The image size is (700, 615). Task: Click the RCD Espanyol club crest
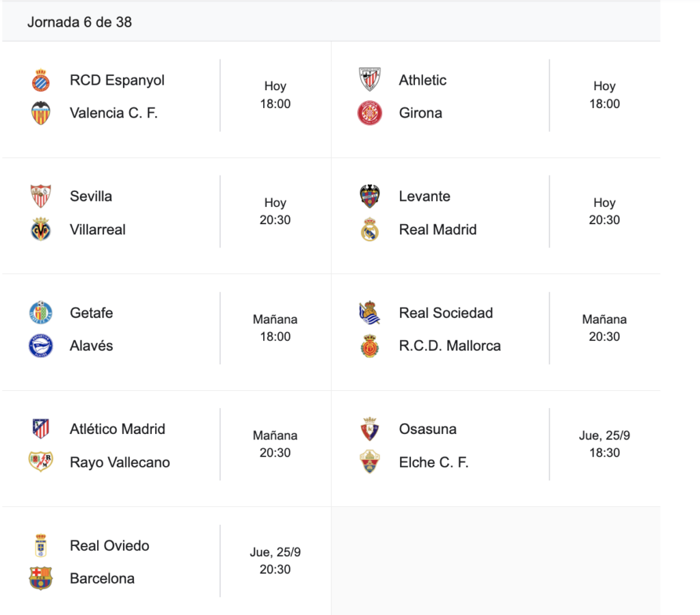pyautogui.click(x=41, y=80)
